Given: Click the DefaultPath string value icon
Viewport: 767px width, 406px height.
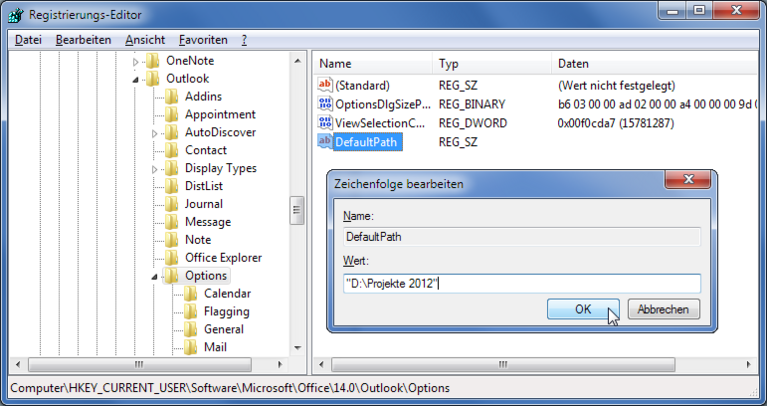Looking at the screenshot, I should tap(324, 142).
